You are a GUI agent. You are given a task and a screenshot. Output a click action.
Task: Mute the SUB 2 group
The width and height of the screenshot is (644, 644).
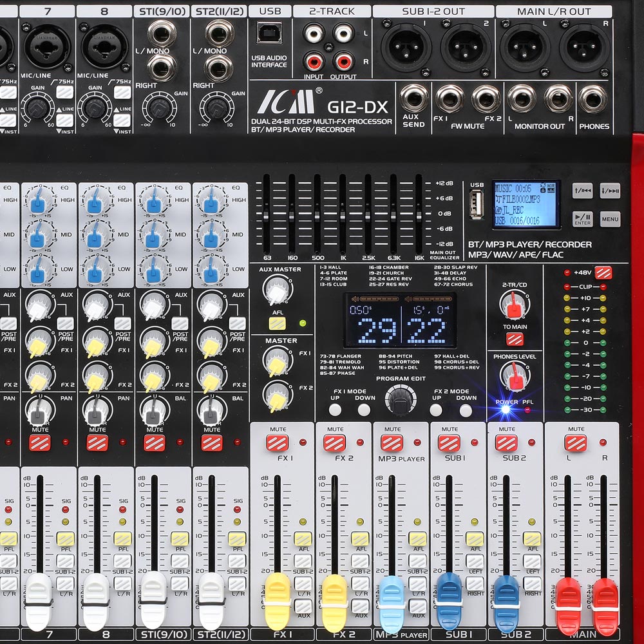[506, 443]
